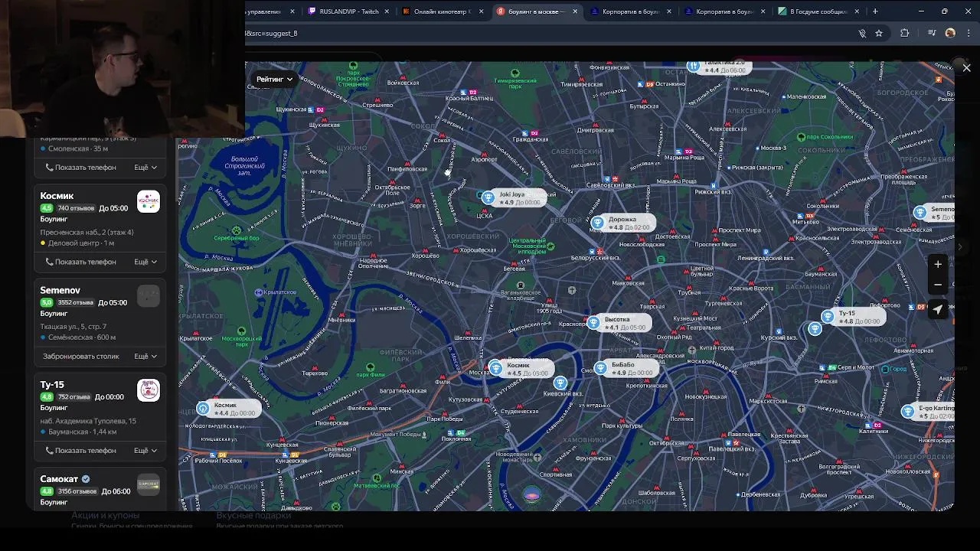Screen dimensions: 980x551
Task: Zoom in the map with plus button
Action: (938, 264)
